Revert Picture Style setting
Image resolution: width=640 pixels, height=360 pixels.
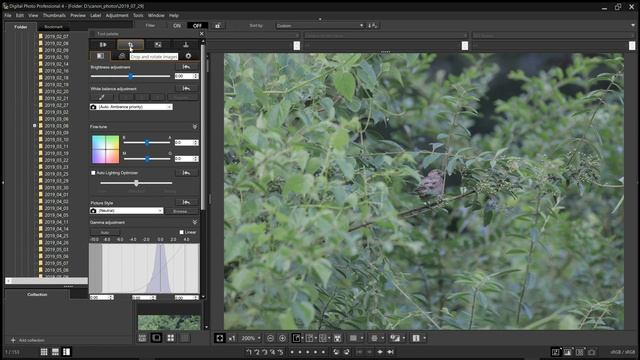coord(187,202)
